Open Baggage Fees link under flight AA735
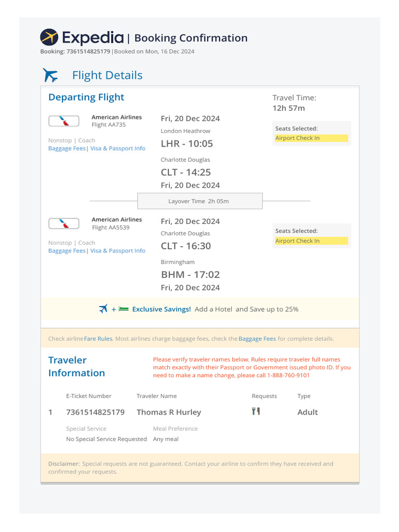 tap(66, 149)
